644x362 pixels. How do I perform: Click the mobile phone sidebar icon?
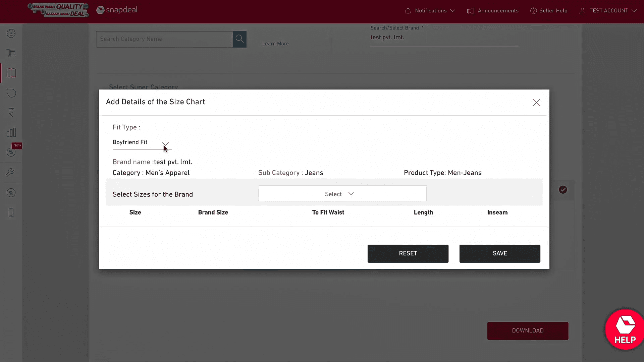[11, 213]
